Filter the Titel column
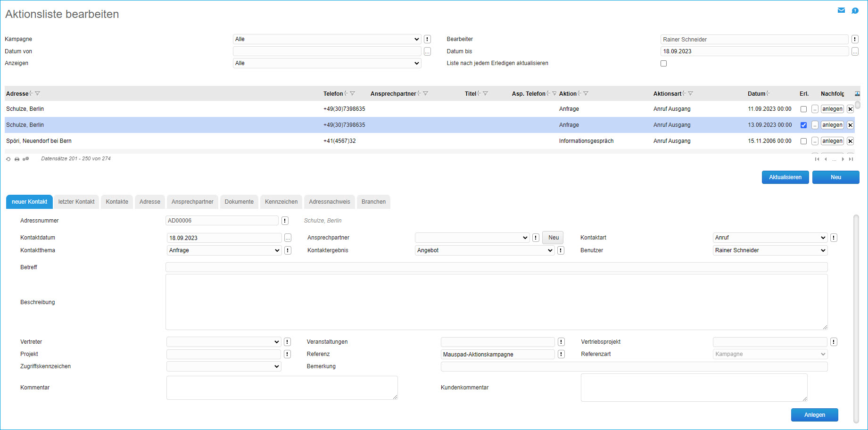Image resolution: width=868 pixels, height=430 pixels. (x=485, y=93)
